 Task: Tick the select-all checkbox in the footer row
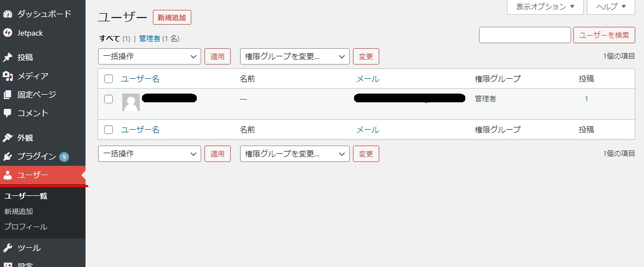click(x=109, y=130)
